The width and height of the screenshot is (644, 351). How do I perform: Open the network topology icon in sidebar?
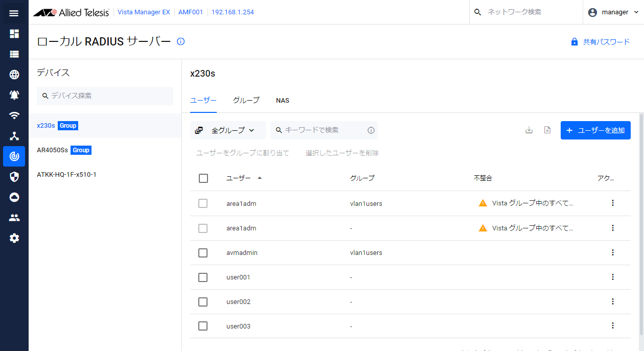click(14, 136)
